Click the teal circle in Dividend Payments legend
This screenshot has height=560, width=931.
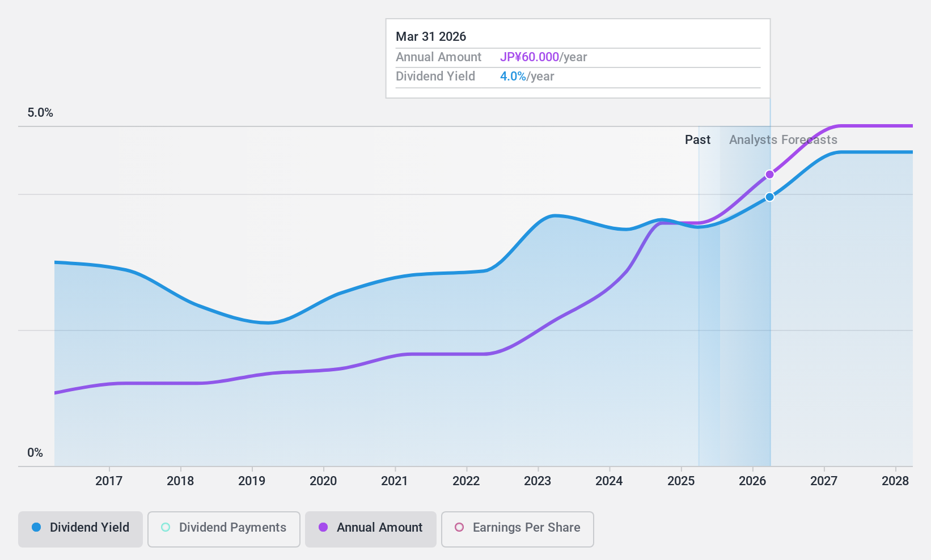166,527
